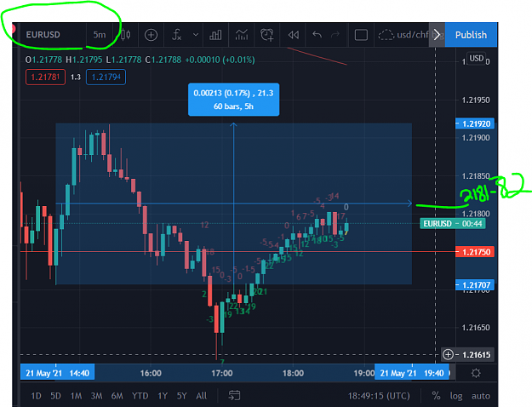
Task: Add an alert with the plus at 1.21615
Action: tap(448, 355)
